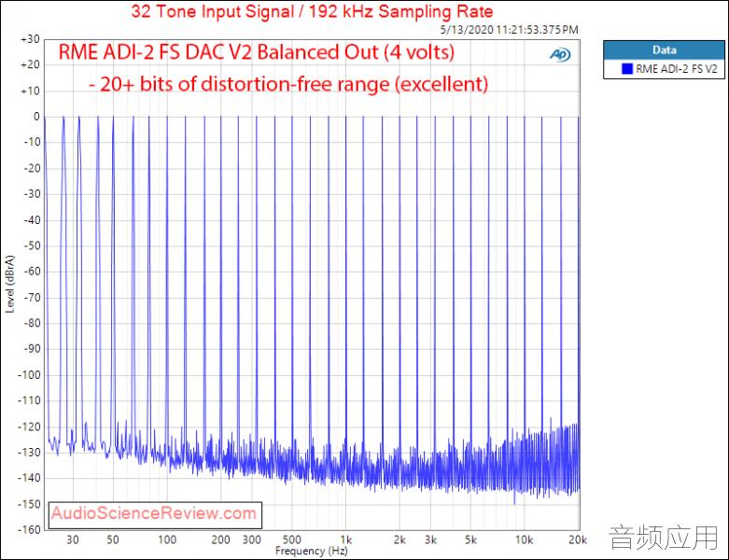Click the -80 y-axis tick label
Screen dimensions: 729x560
tap(32, 323)
